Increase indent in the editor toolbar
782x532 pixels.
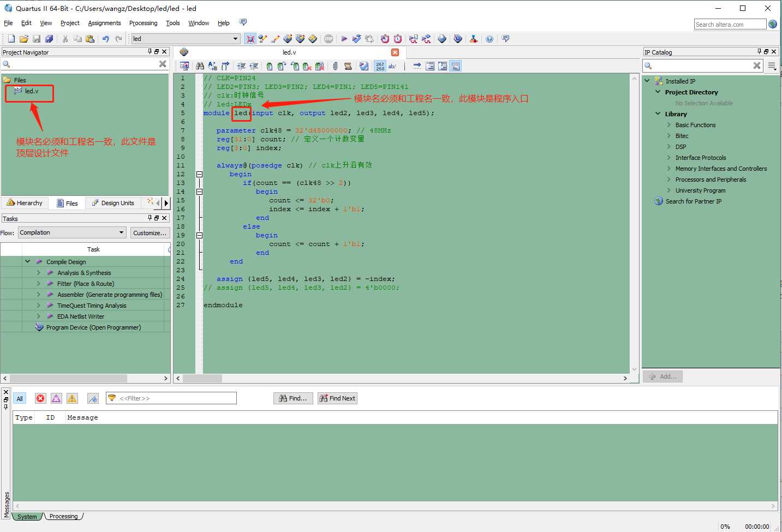pyautogui.click(x=241, y=66)
